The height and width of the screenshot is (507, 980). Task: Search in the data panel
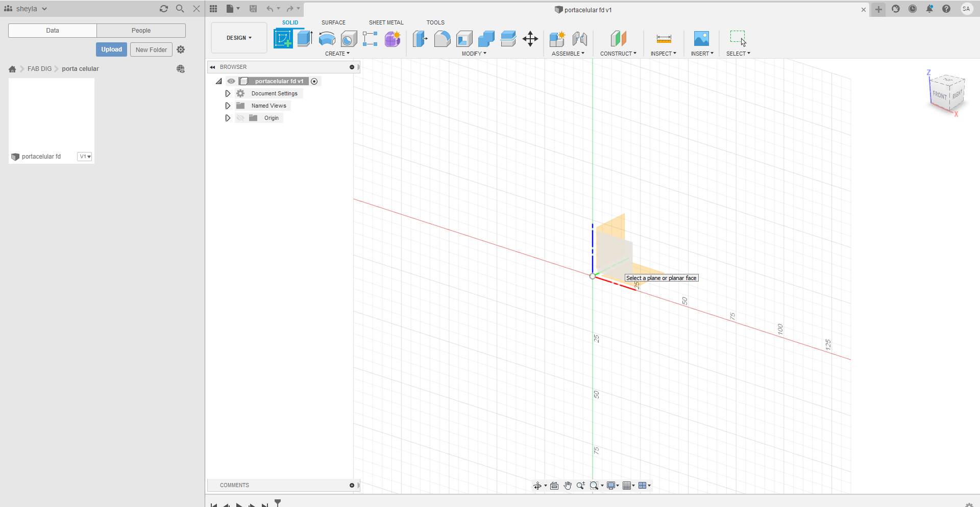click(x=180, y=9)
